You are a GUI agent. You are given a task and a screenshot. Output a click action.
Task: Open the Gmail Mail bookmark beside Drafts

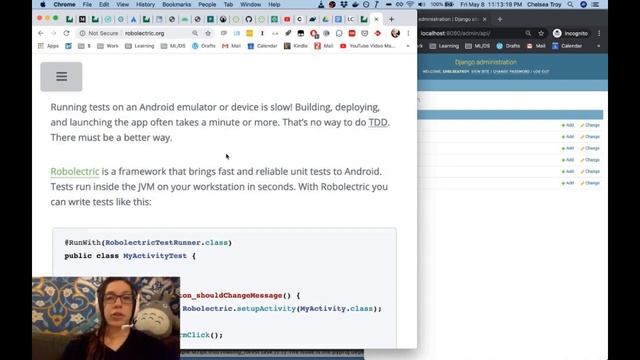(231, 46)
